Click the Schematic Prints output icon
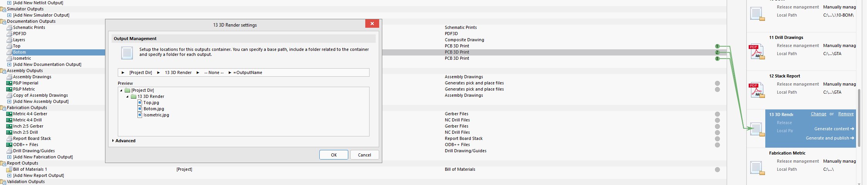This screenshot has width=868, height=185. [x=10, y=28]
